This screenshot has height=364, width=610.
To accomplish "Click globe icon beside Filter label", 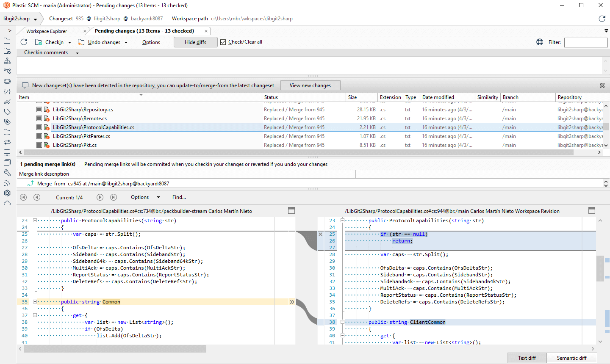I will pos(540,42).
